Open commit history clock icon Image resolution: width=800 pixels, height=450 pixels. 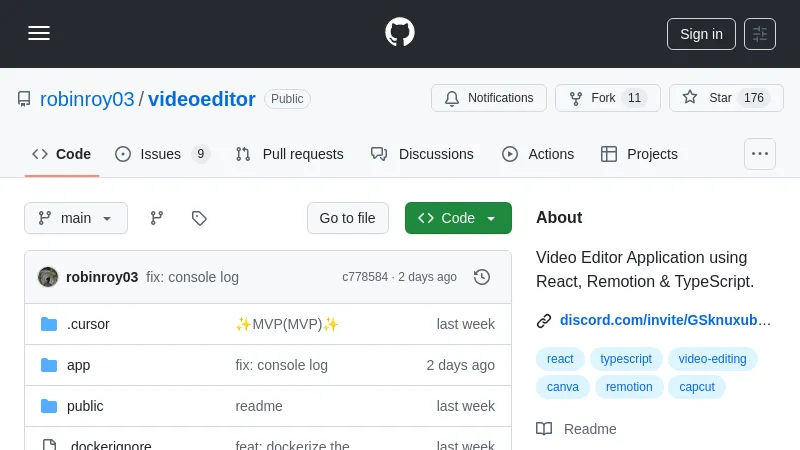[x=482, y=277]
